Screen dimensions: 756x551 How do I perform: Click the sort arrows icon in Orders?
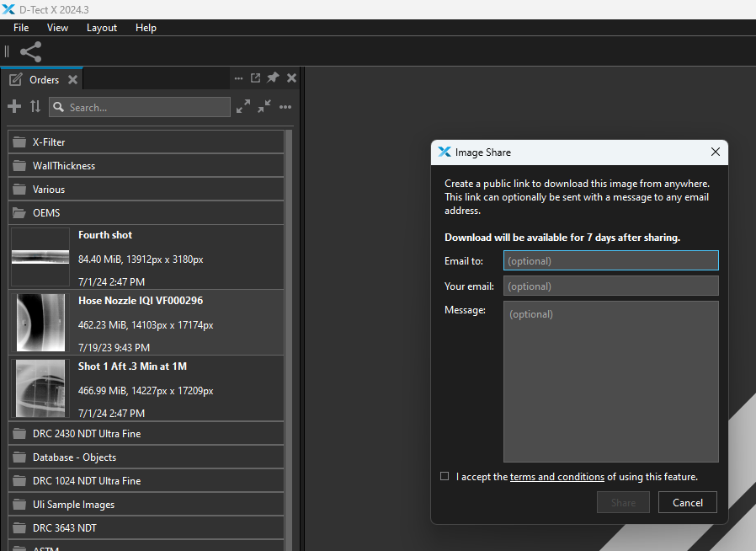coord(35,106)
